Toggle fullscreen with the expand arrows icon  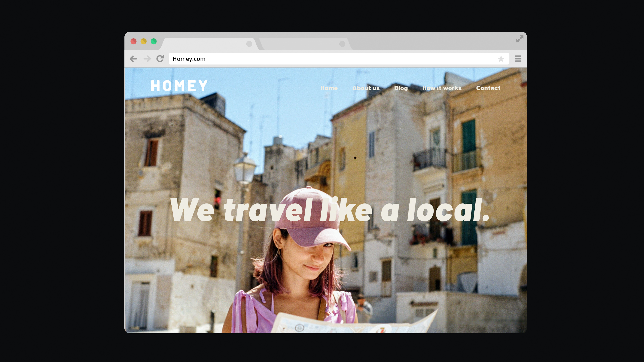[520, 39]
